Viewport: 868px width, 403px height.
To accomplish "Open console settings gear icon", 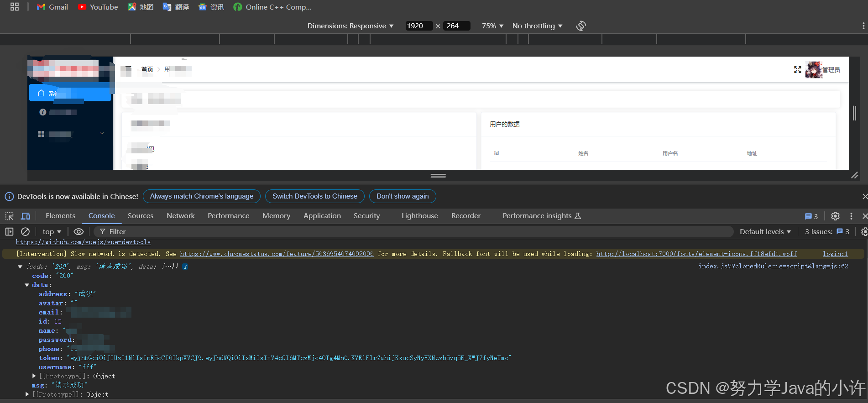I will point(864,232).
